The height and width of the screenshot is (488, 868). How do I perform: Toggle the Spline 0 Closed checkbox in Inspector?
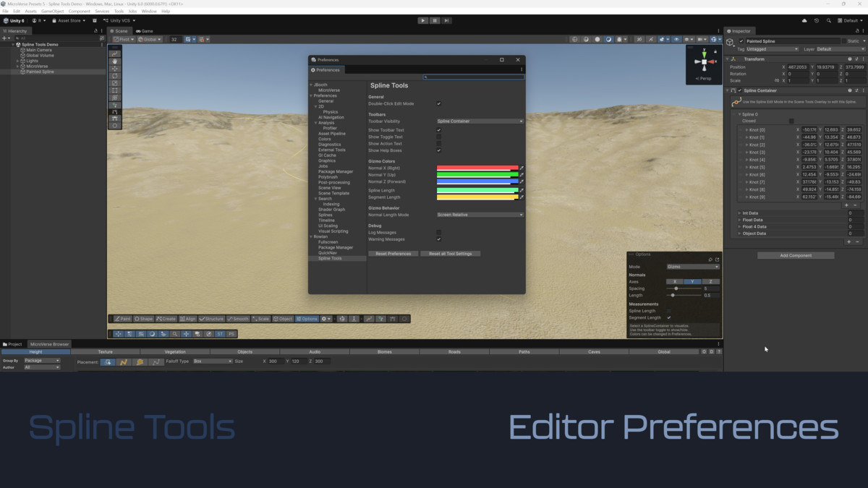pos(791,121)
